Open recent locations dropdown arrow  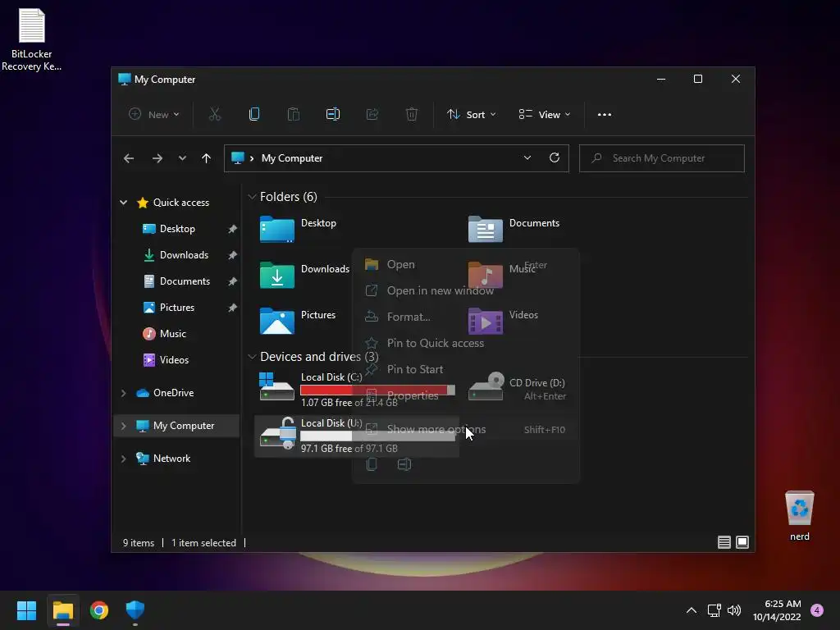[x=182, y=158]
